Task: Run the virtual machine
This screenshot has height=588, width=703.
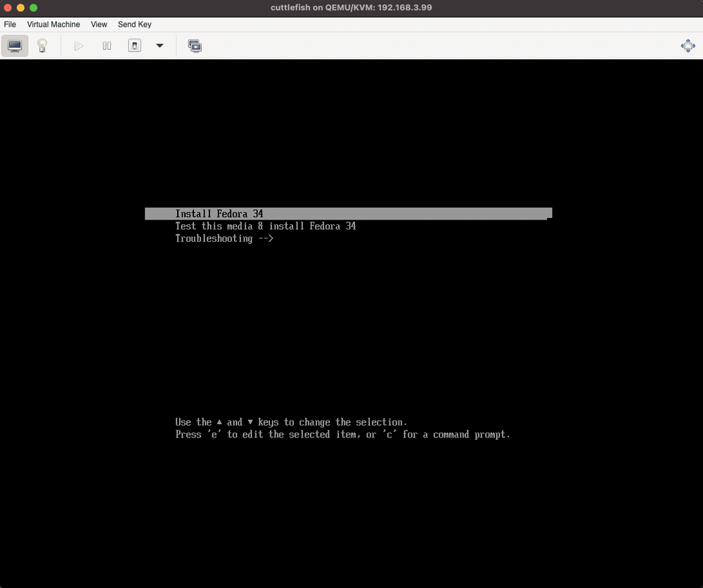Action: (79, 46)
